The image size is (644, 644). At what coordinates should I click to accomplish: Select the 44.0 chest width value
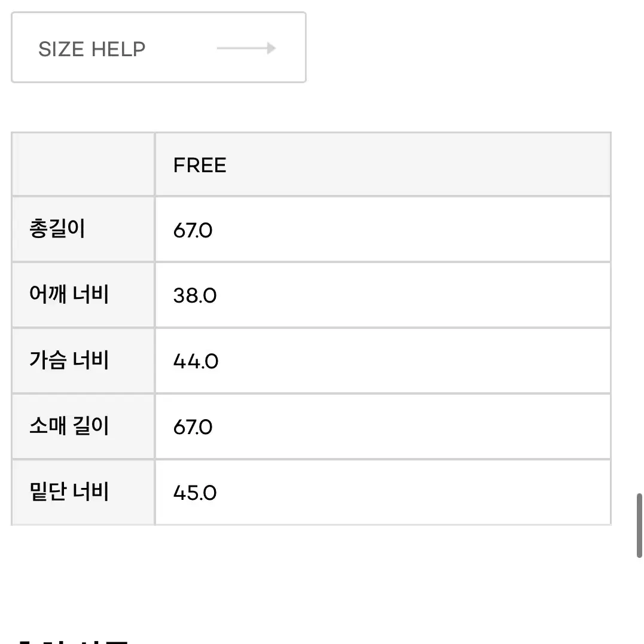tap(196, 361)
